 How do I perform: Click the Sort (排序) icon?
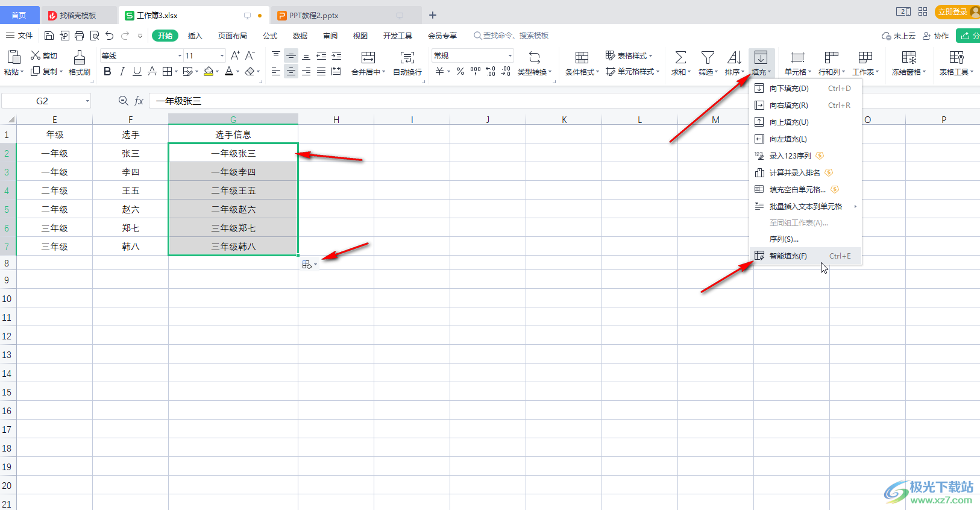point(734,57)
